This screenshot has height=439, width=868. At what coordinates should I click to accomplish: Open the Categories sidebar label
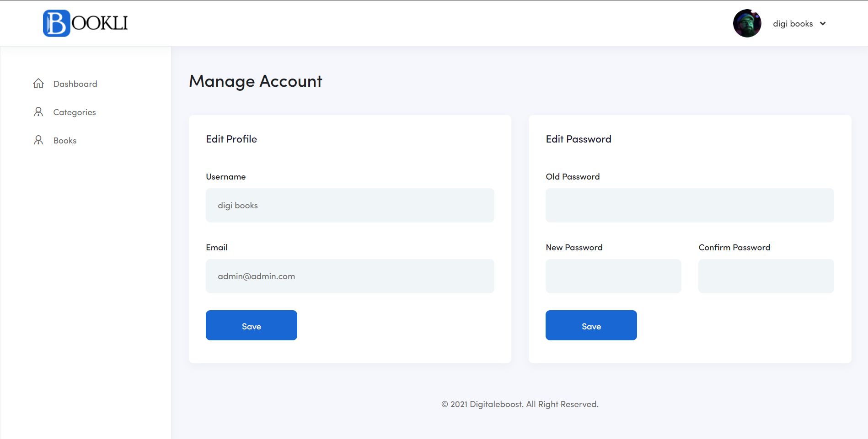tap(75, 112)
